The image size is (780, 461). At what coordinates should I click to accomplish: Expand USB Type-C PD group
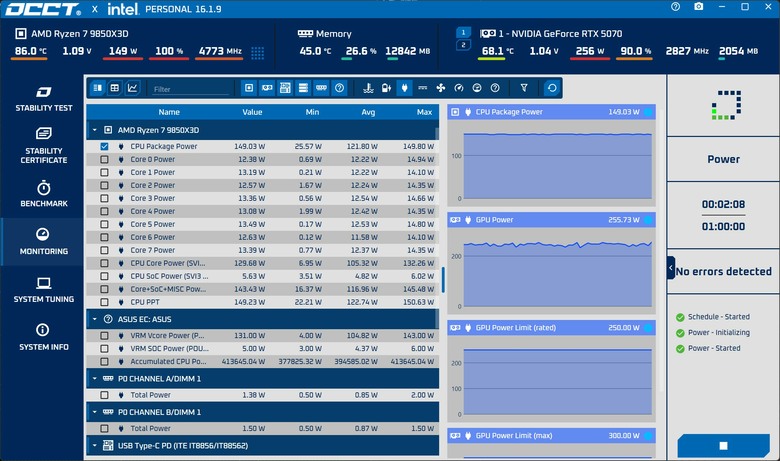[x=95, y=446]
